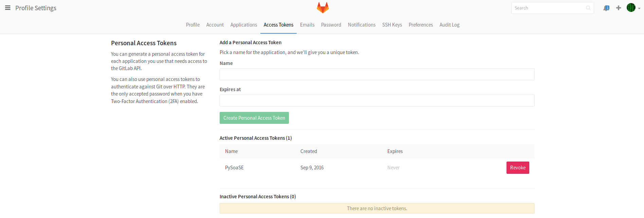Go to the Account tab

tap(215, 25)
